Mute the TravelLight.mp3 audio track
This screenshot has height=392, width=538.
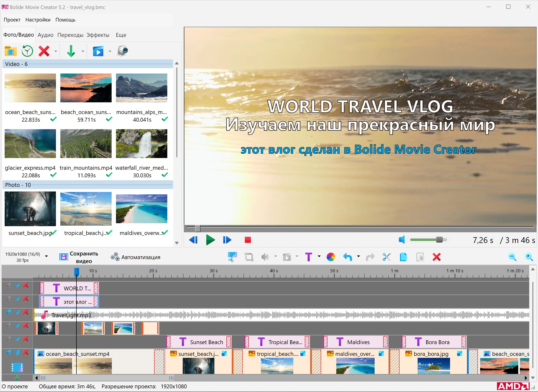coord(9,312)
